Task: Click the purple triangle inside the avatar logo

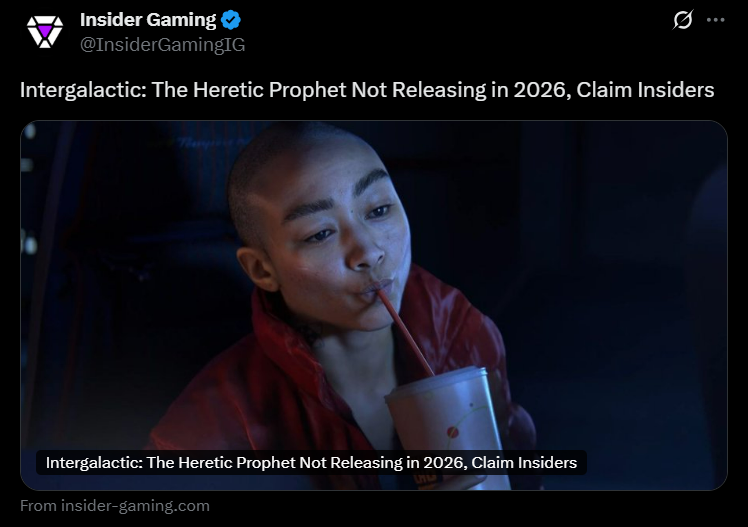Action: (x=45, y=32)
